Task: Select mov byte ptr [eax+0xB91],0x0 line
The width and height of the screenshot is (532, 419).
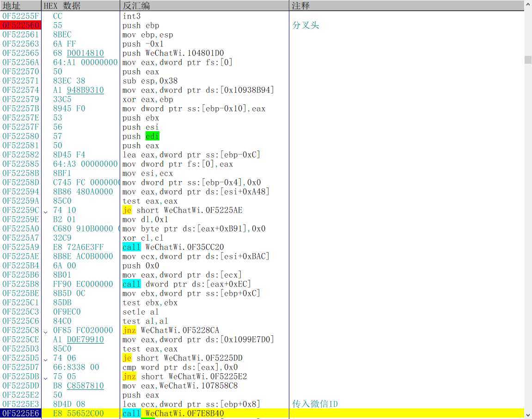Action: point(194,229)
